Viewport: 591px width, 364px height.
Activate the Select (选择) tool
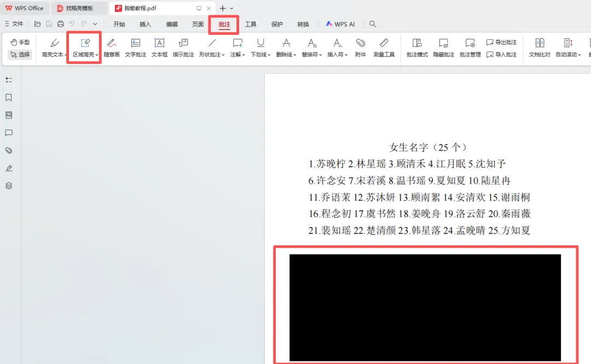click(20, 55)
